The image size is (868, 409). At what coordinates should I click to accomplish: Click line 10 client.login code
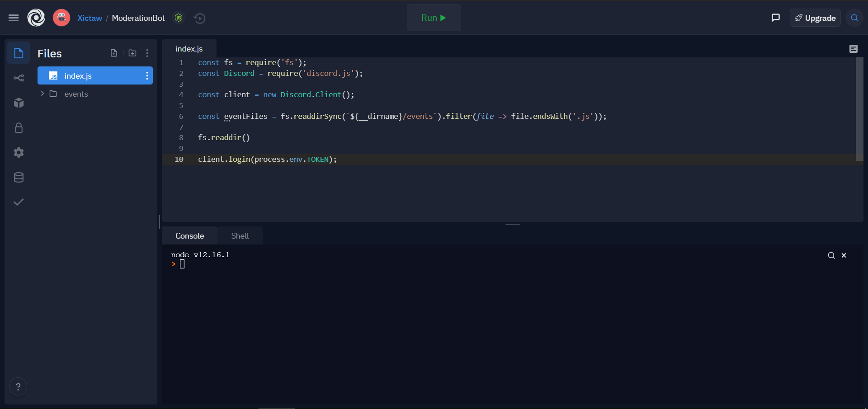click(267, 159)
